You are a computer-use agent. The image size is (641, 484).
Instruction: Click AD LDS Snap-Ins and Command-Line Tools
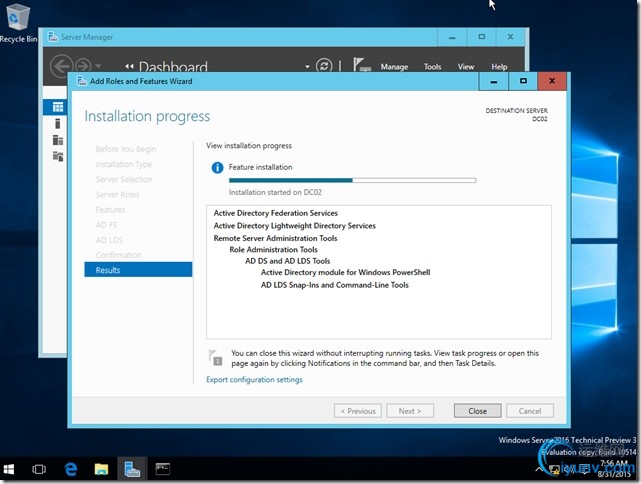point(334,285)
